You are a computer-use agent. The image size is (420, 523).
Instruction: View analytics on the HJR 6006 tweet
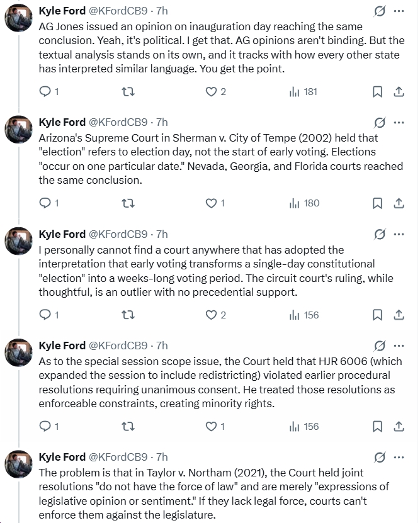point(304,427)
